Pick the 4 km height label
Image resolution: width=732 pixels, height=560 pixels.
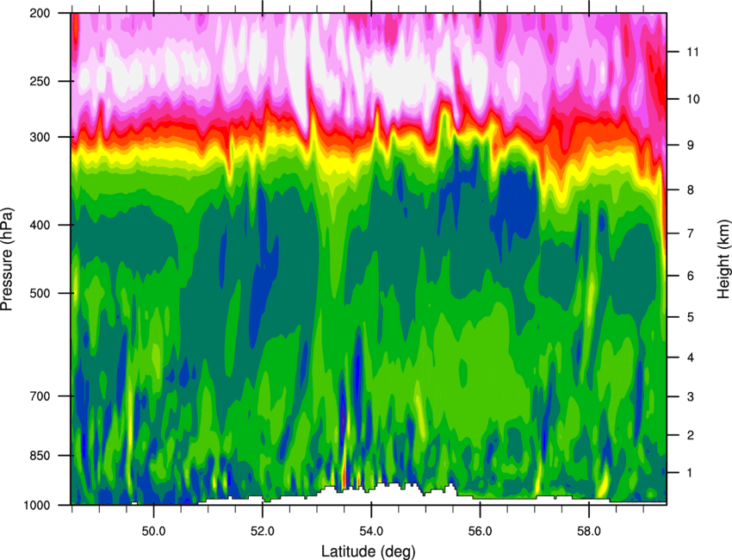(691, 358)
